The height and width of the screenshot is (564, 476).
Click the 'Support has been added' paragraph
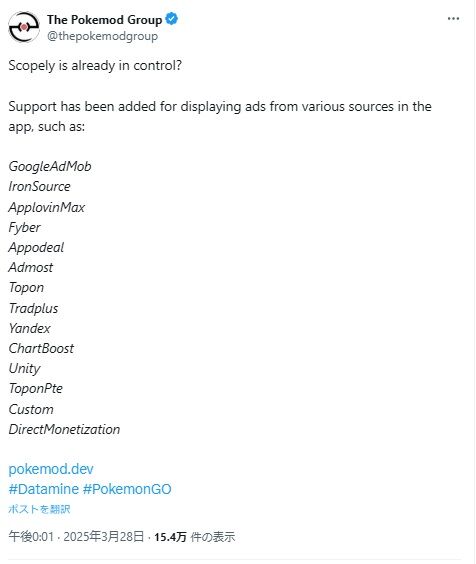click(x=220, y=116)
